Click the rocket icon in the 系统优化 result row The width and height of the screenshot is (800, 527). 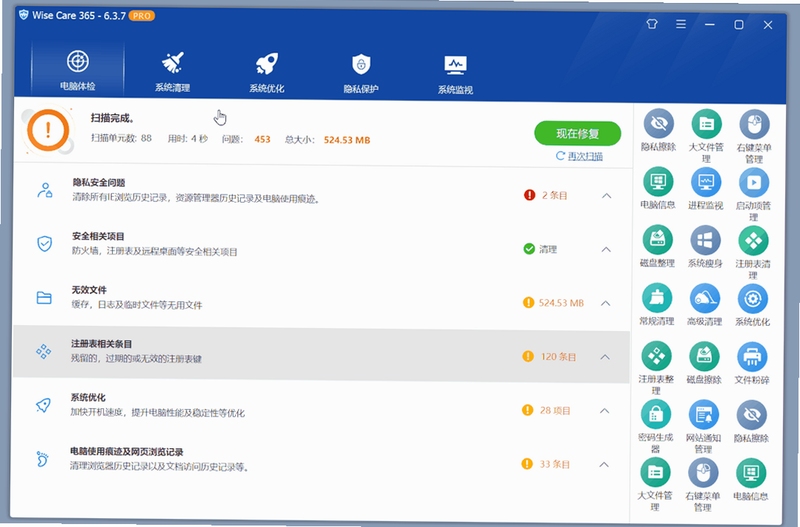43,405
